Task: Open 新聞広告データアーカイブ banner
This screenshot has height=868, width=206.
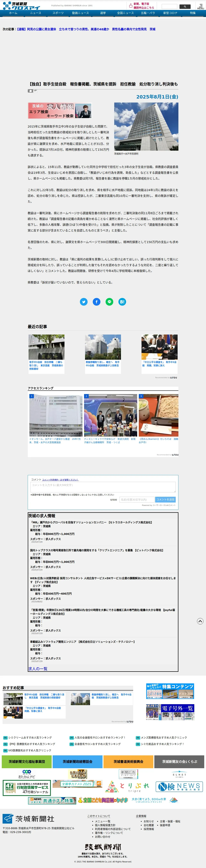Action: [x=129, y=774]
